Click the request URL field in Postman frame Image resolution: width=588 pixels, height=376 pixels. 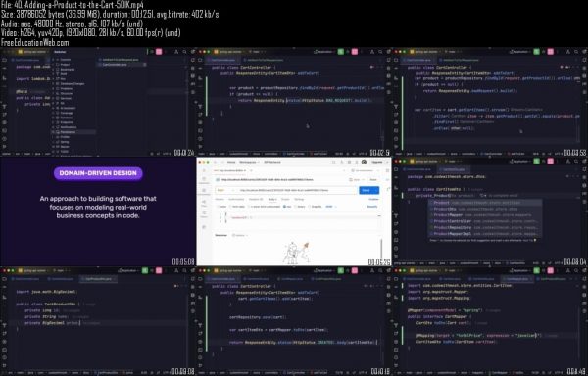click(x=296, y=190)
